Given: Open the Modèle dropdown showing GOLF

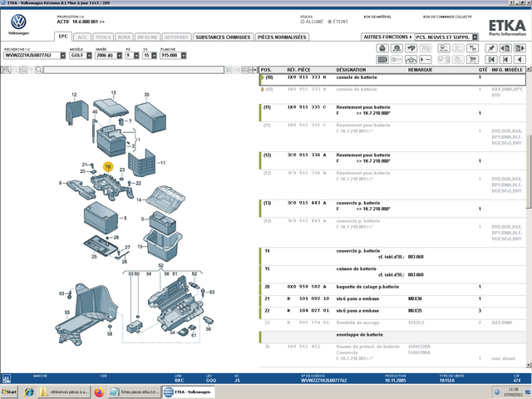Looking at the screenshot, I should (89, 56).
